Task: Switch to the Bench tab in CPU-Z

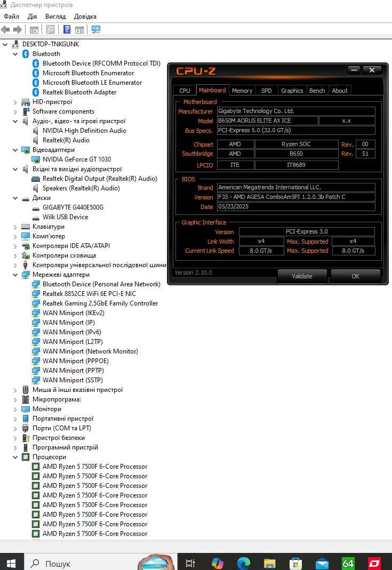Action: click(x=317, y=91)
